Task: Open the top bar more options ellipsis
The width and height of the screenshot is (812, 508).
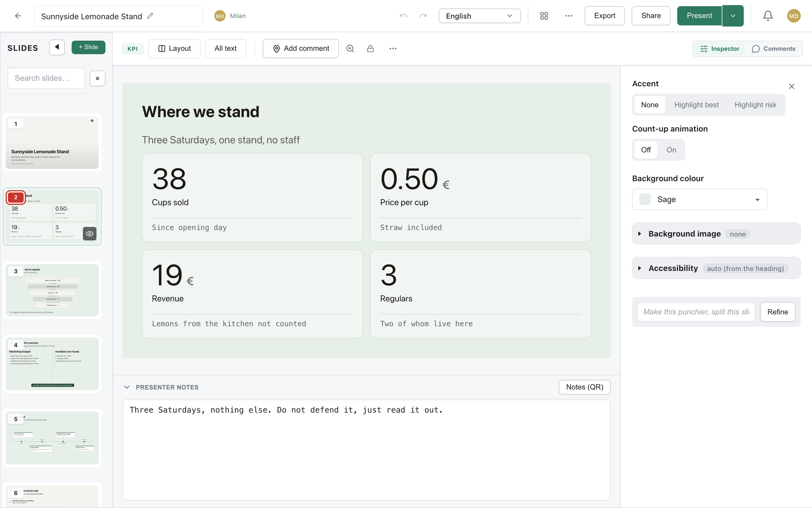Action: pos(569,16)
